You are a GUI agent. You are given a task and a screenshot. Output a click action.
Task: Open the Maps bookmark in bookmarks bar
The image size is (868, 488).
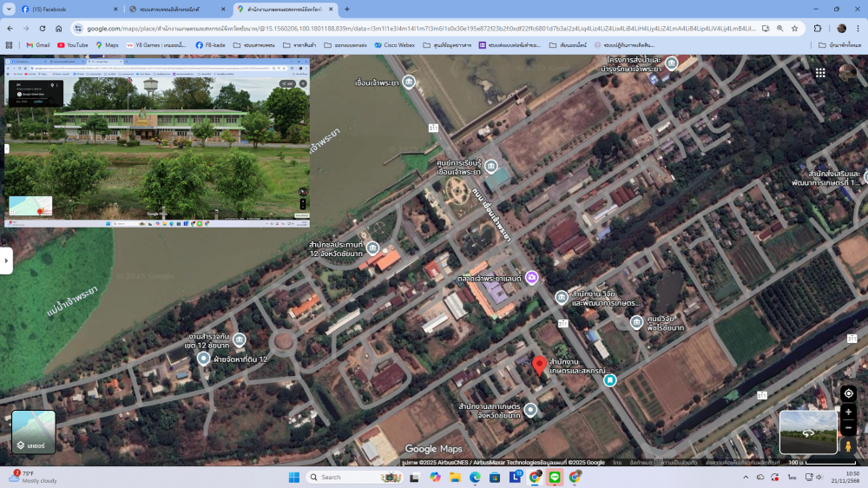pos(107,45)
